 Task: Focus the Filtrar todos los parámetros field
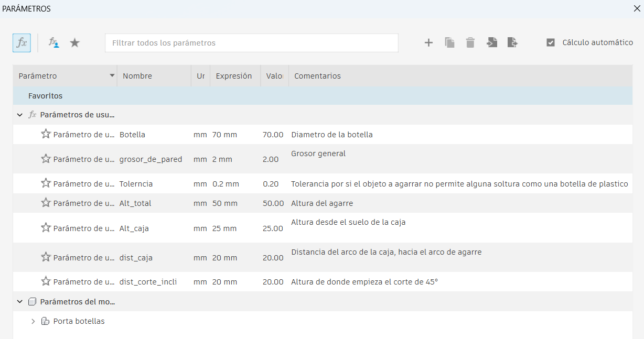252,43
